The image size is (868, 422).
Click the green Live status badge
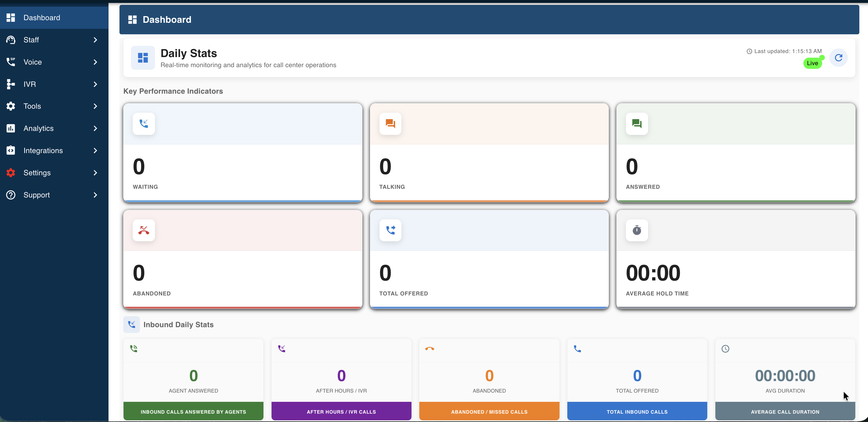click(812, 63)
